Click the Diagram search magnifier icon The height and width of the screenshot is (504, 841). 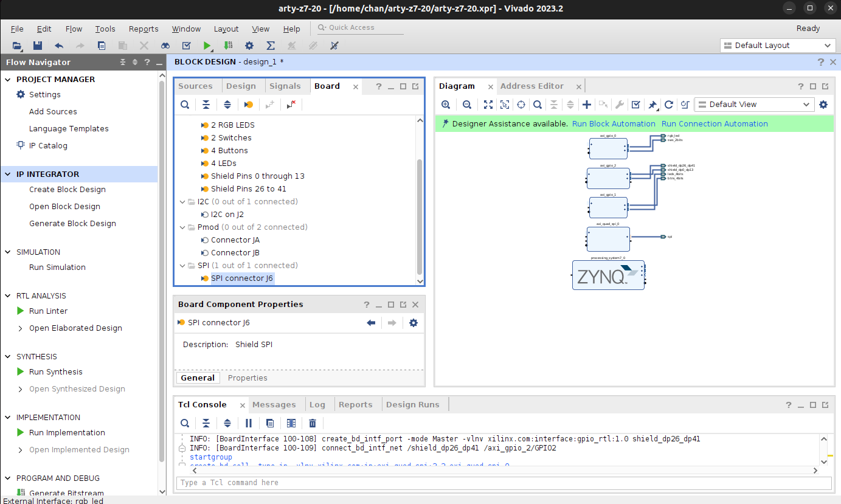point(538,105)
